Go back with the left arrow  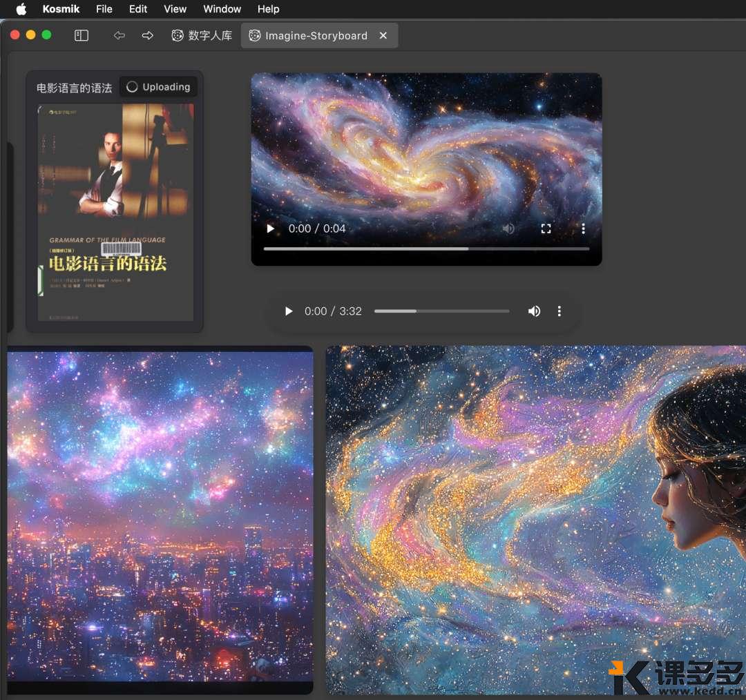[x=119, y=35]
